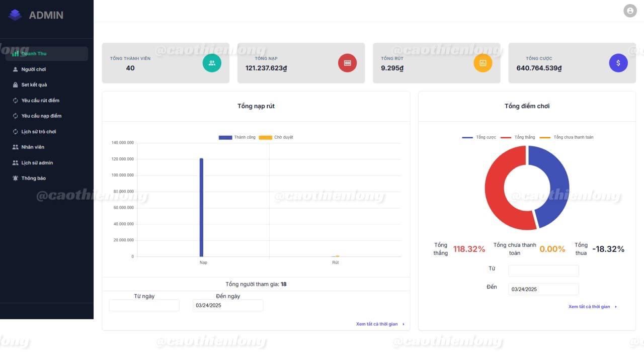Click the Từ ngày date field

(144, 305)
